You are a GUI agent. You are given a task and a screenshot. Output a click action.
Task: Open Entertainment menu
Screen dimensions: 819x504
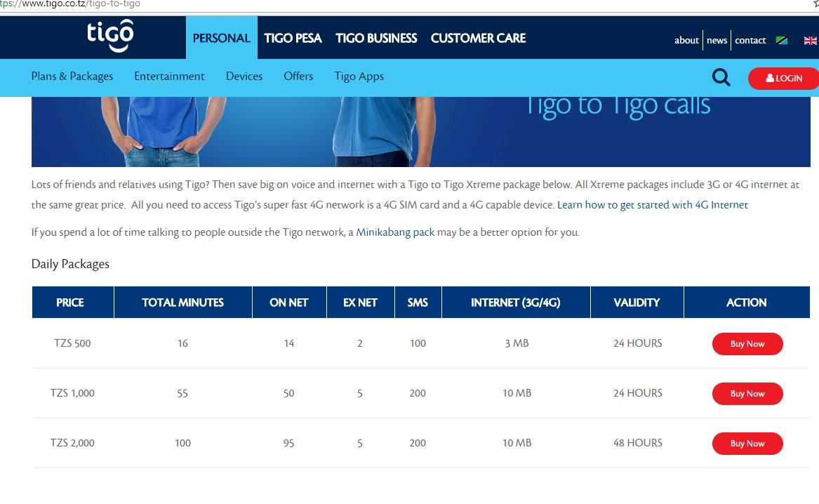(169, 77)
